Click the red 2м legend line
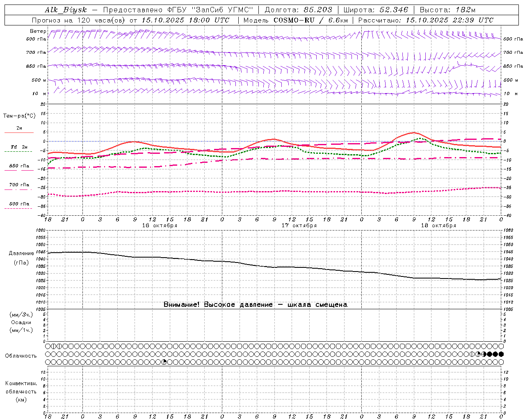Screen dimensions: 525x420 [x=19, y=132]
